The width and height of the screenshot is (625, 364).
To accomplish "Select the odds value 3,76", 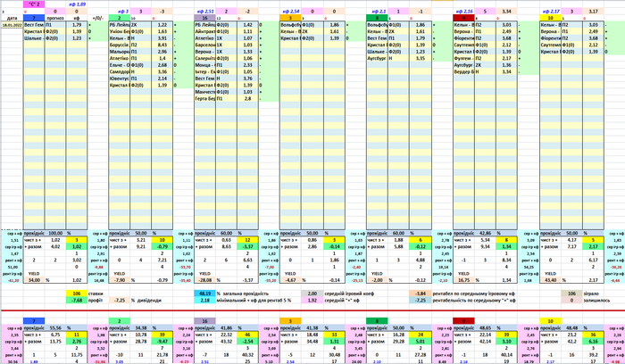I will 247,79.
